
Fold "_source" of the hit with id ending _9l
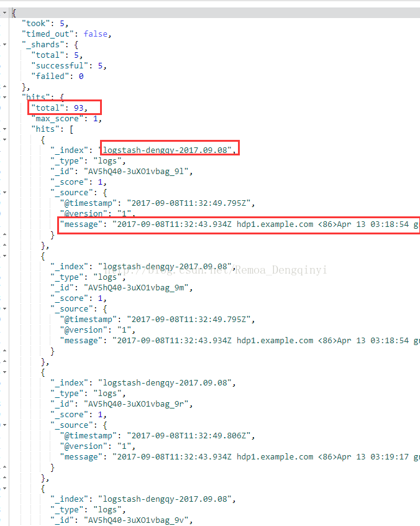pyautogui.click(x=5, y=193)
